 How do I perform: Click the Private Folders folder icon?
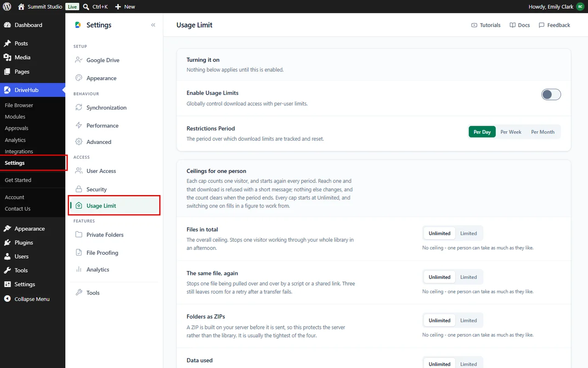(79, 235)
